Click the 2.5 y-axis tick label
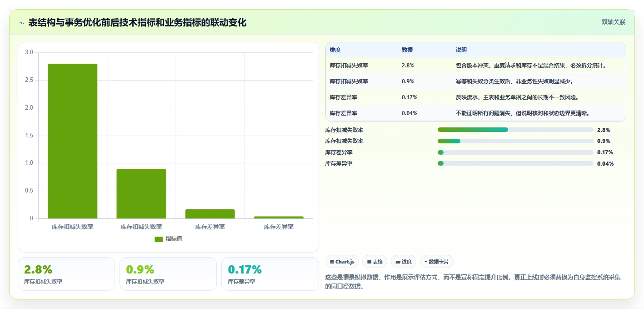 29,80
